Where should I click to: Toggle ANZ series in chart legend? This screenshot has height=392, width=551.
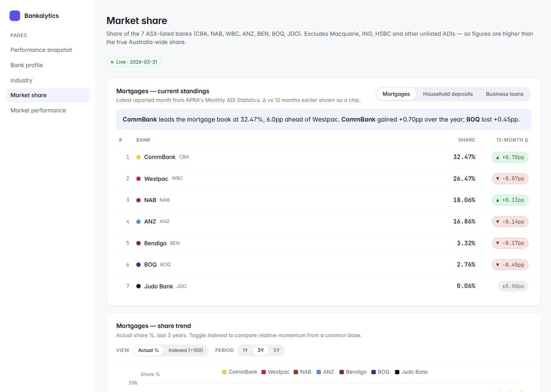325,372
